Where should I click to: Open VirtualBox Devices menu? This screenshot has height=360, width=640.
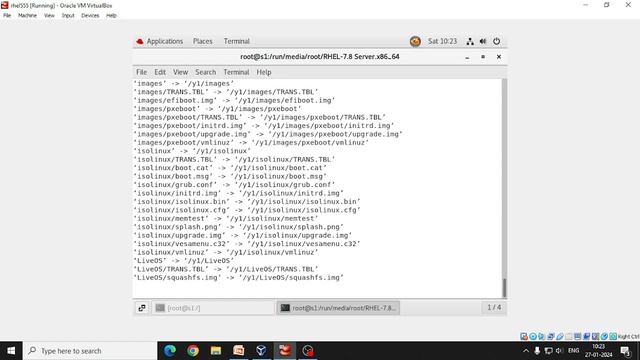90,16
